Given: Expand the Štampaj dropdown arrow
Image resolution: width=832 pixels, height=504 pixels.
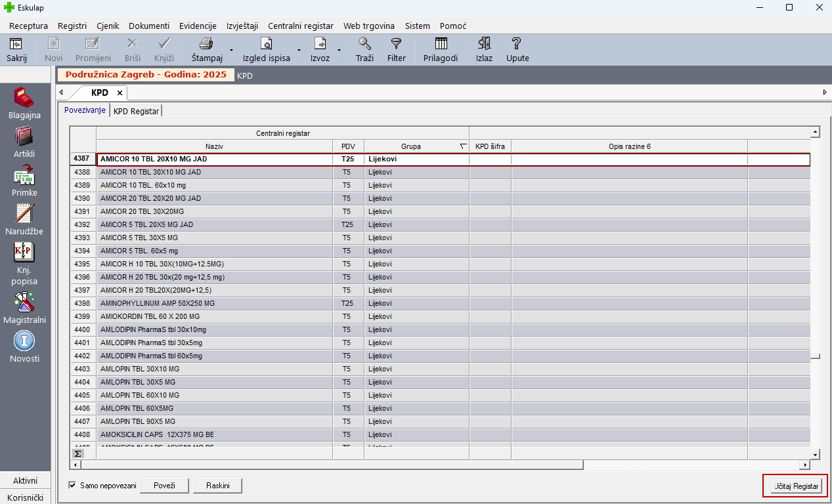Looking at the screenshot, I should point(231,50).
